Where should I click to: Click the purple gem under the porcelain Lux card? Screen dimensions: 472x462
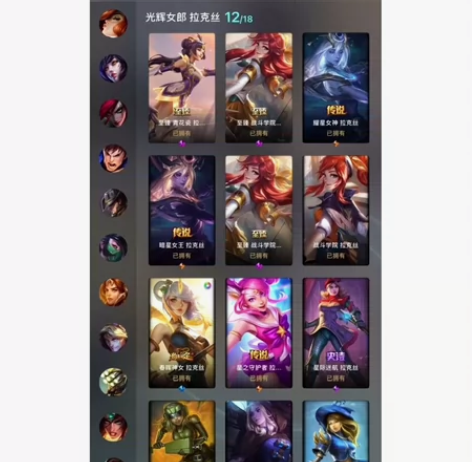coord(182,144)
